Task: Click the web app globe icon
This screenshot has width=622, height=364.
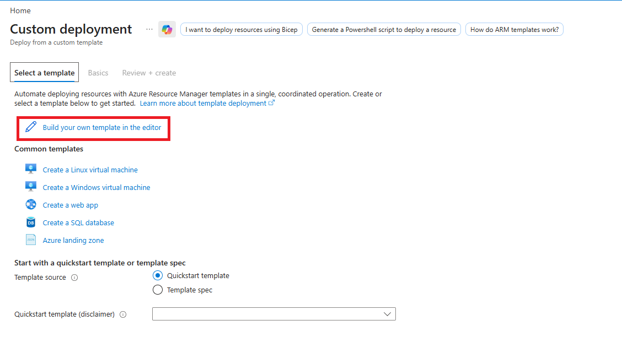Action: 31,204
